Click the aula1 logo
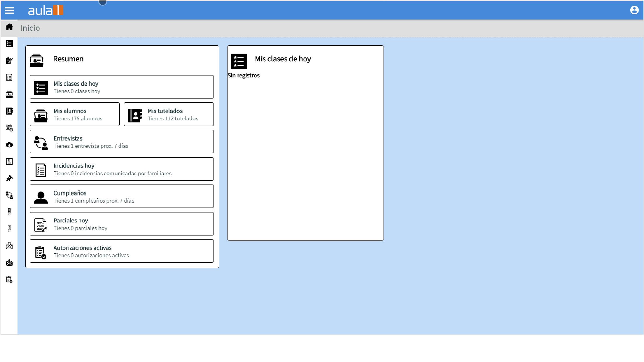 click(x=45, y=10)
